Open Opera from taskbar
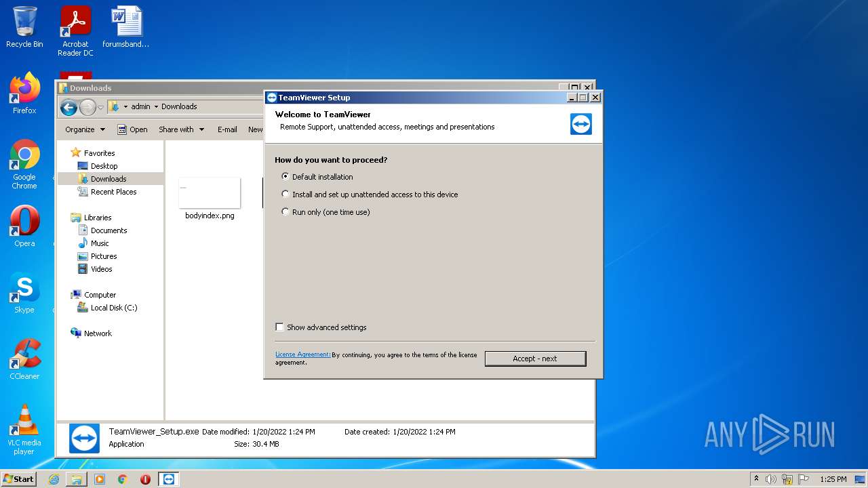 [145, 479]
